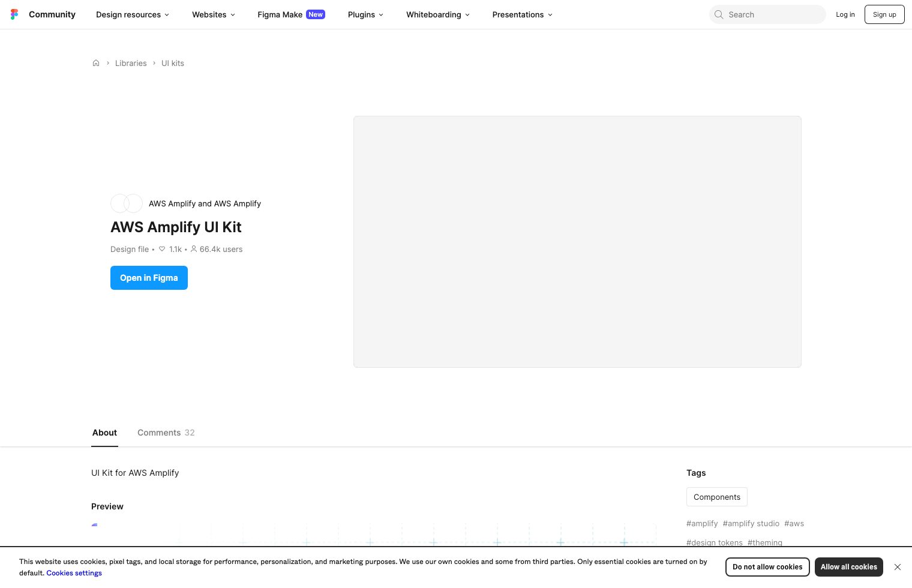Click the heart likes icon

[162, 249]
